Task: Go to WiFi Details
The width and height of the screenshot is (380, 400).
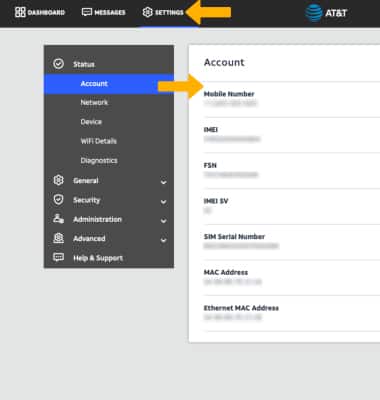Action: [99, 141]
